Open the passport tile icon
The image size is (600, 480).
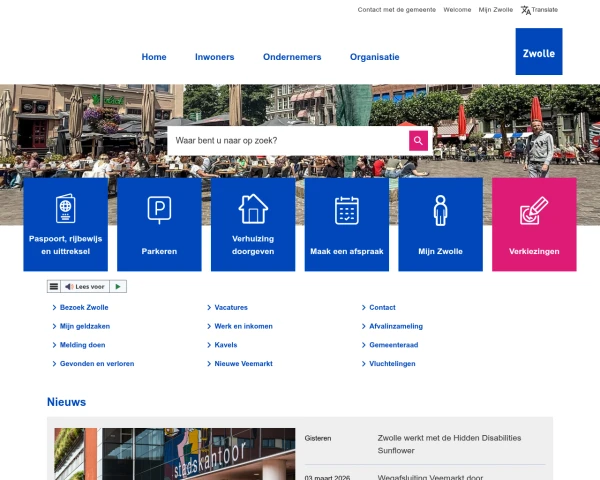67,210
